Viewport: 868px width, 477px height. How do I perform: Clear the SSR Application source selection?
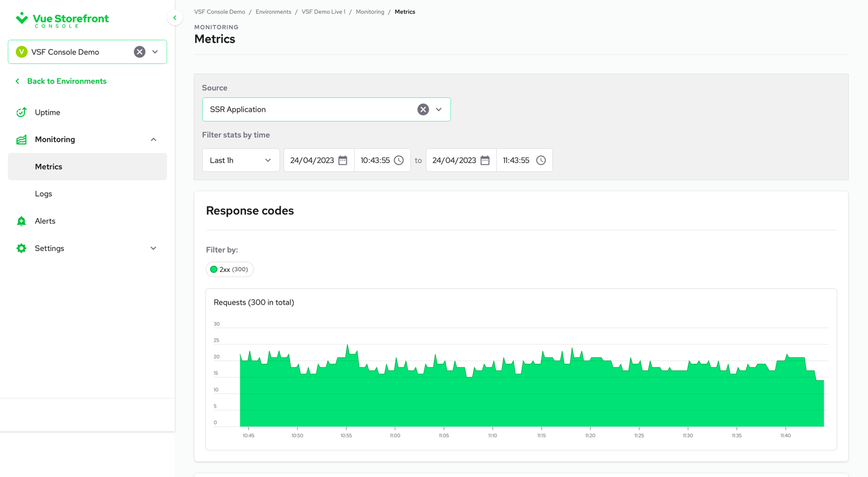click(423, 110)
